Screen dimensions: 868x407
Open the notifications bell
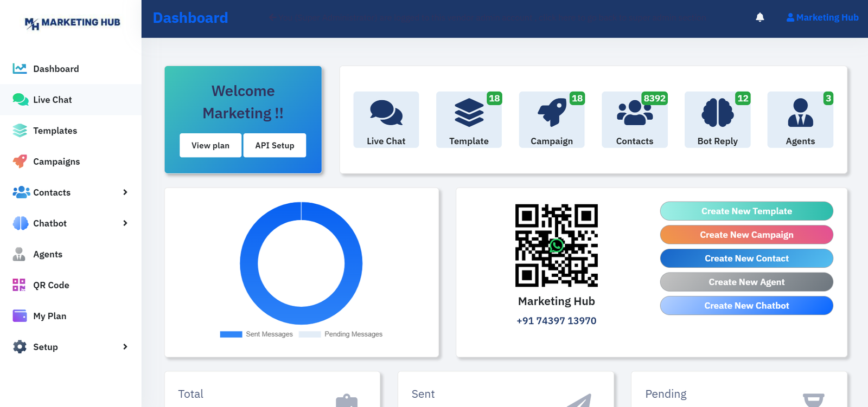pyautogui.click(x=760, y=17)
